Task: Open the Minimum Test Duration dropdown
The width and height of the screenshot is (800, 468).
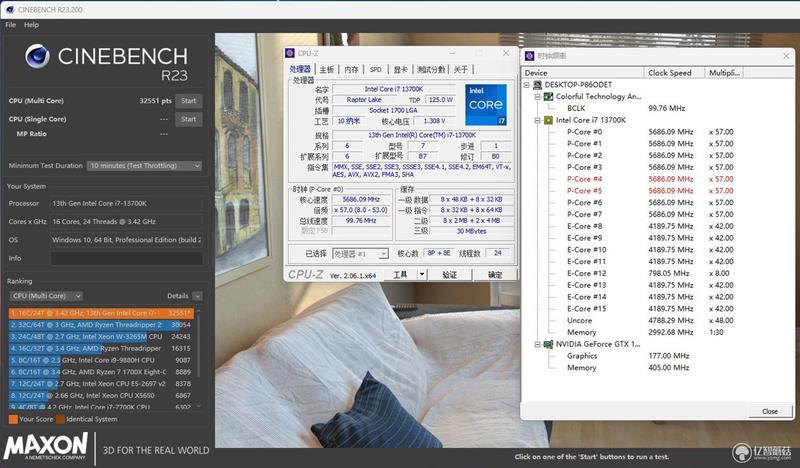Action: pyautogui.click(x=144, y=165)
